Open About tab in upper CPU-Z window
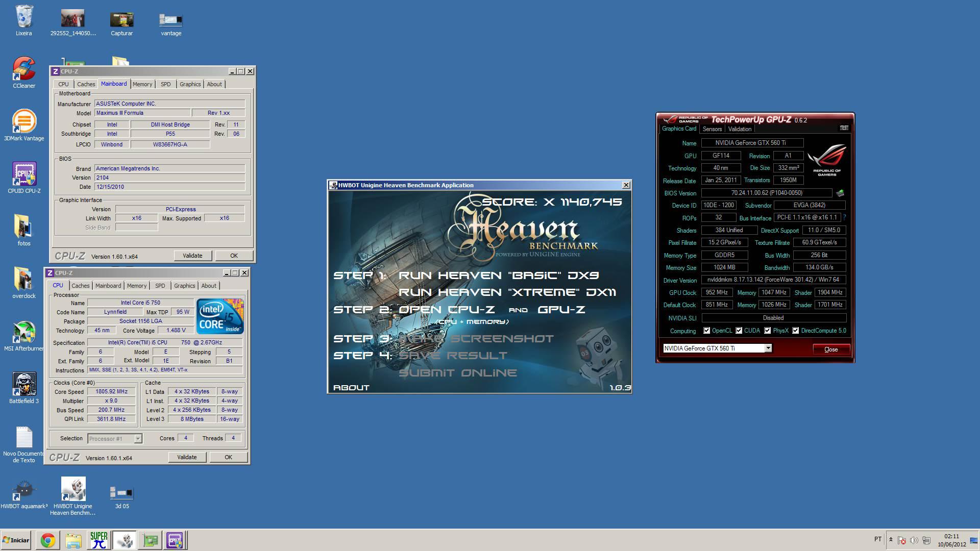980x551 pixels. pyautogui.click(x=214, y=84)
